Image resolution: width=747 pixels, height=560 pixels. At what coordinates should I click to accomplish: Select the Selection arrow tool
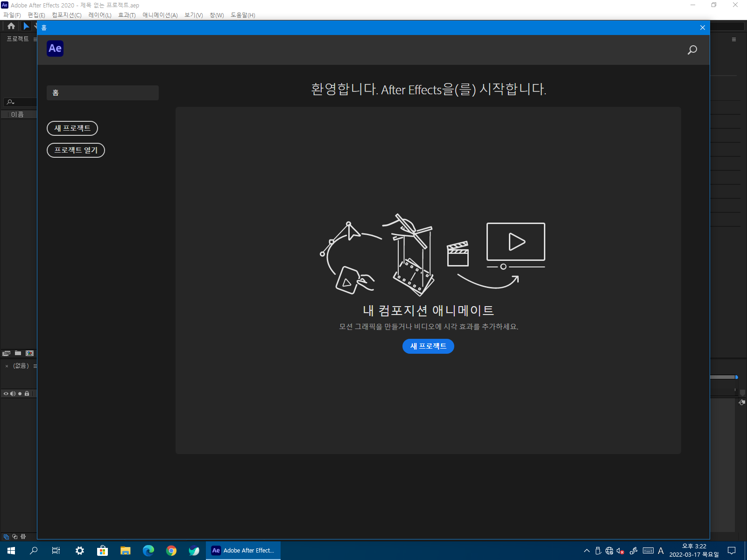pos(27,26)
